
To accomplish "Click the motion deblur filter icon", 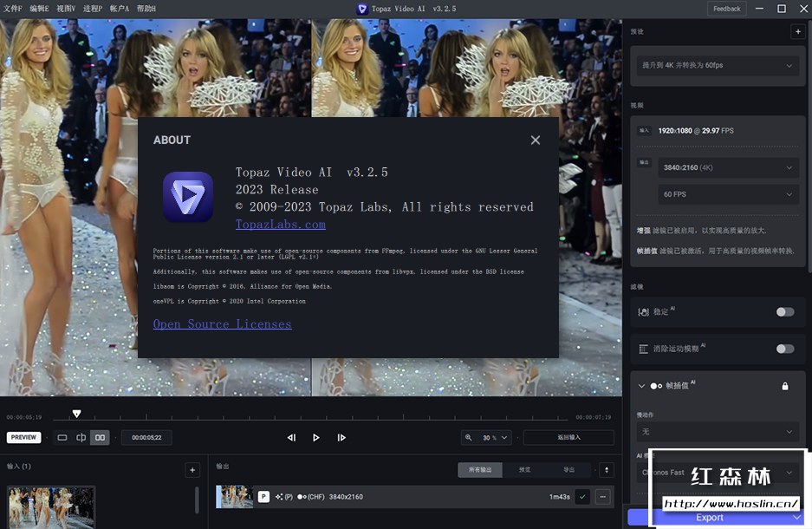I will 643,349.
